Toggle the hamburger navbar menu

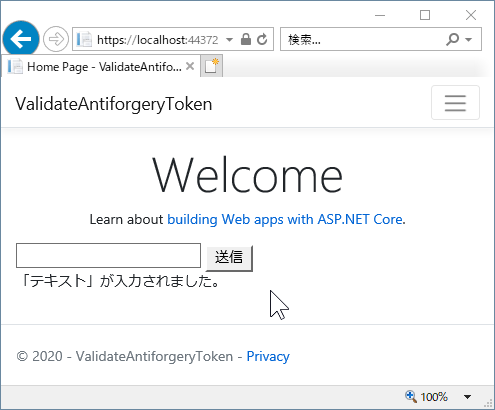[x=455, y=102]
